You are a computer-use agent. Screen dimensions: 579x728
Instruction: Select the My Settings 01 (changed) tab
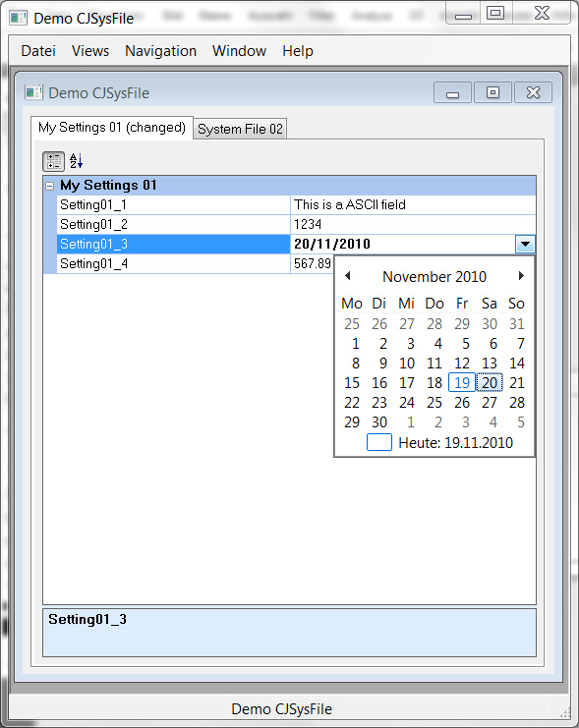tap(111, 127)
